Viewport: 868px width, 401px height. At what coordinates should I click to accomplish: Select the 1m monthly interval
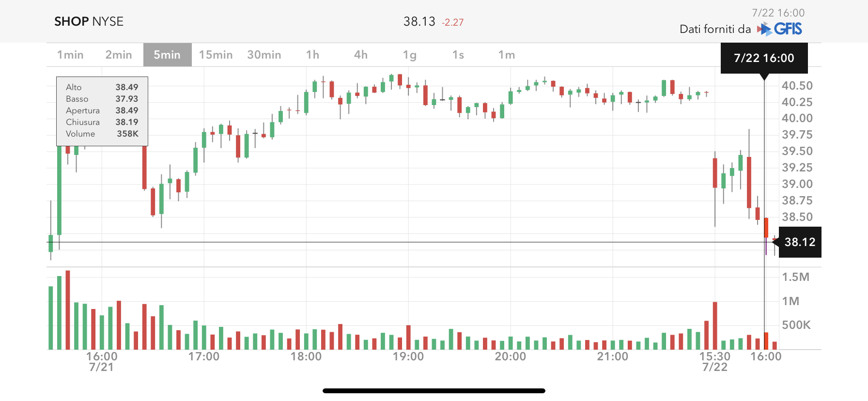(506, 55)
